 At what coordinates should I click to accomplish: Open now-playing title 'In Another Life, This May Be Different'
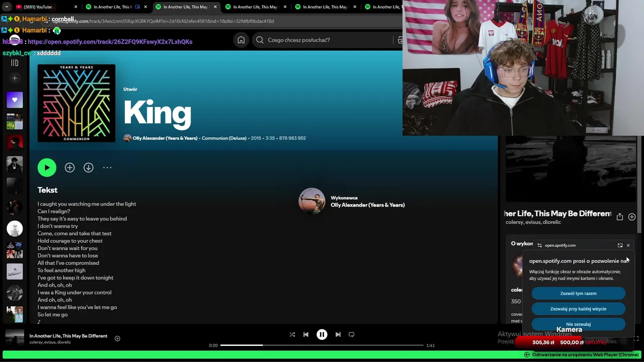tap(68, 336)
